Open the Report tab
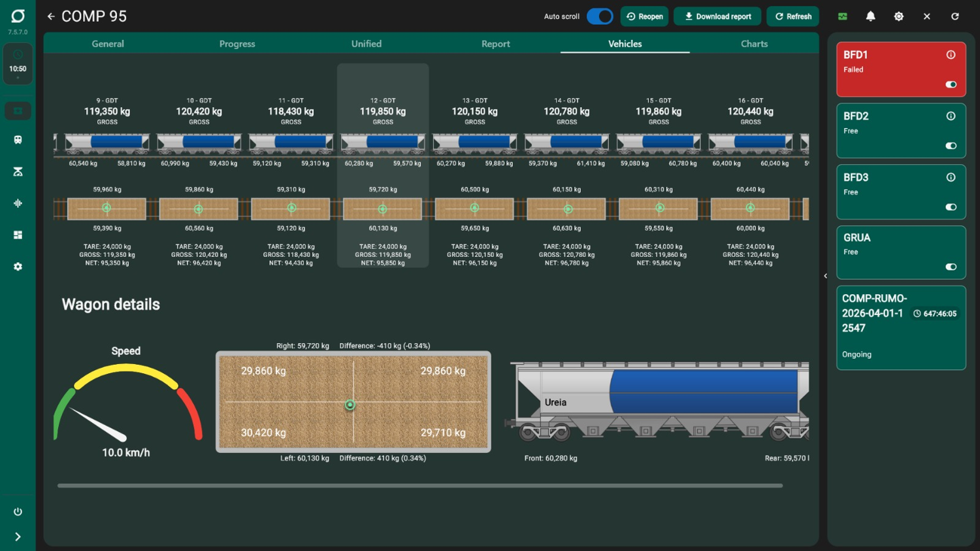The image size is (980, 551). point(496,44)
